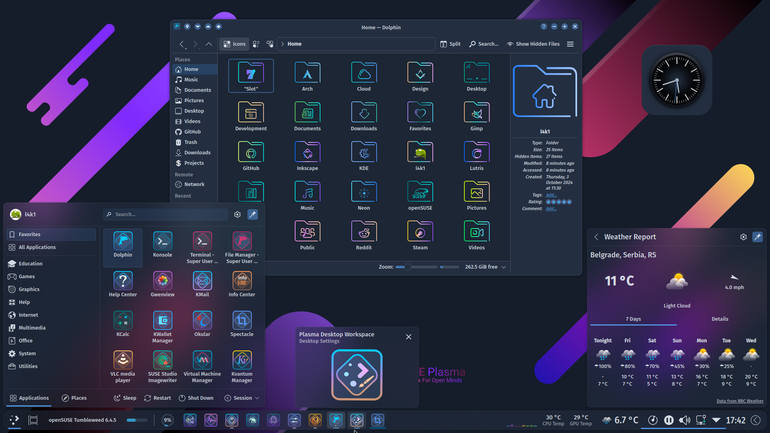Expand the Home breadcrumb arrow in Dolphin
770x433 pixels.
282,44
